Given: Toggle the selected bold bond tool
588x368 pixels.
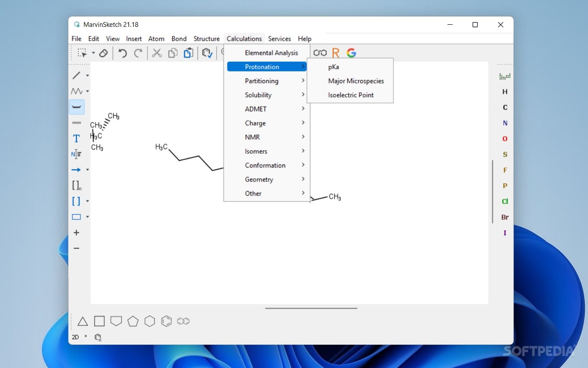Looking at the screenshot, I should (77, 107).
